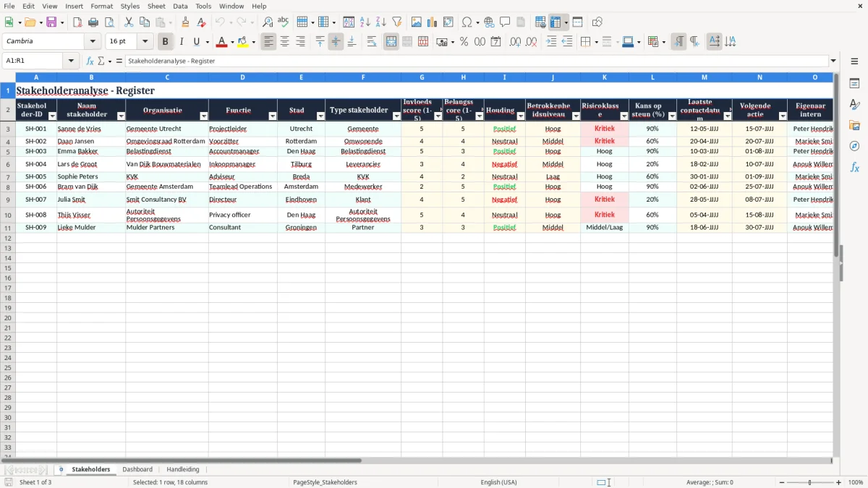Click the Insert Special Character omega icon
This screenshot has width=868, height=488.
[x=467, y=22]
